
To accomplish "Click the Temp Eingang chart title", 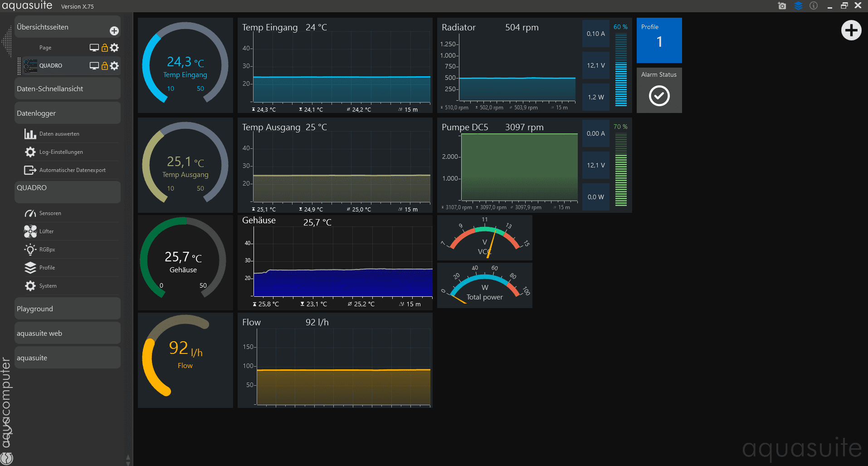I will (x=270, y=27).
